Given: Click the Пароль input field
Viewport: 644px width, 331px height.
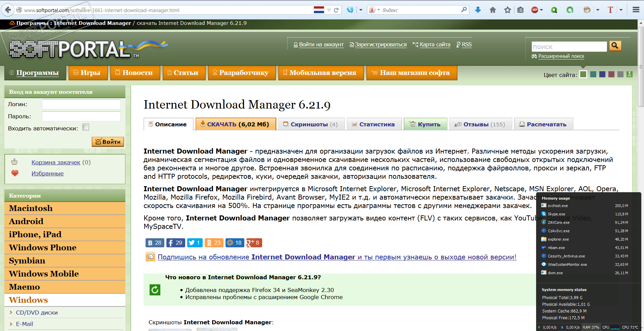Looking at the screenshot, I should point(81,116).
